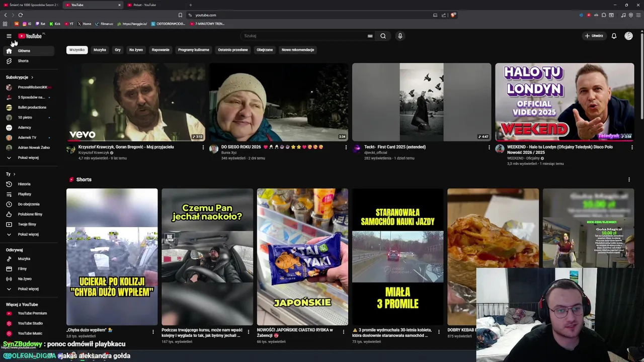Open Shorts shelf three-dot menu
Image resolution: width=644 pixels, height=362 pixels.
point(629,179)
